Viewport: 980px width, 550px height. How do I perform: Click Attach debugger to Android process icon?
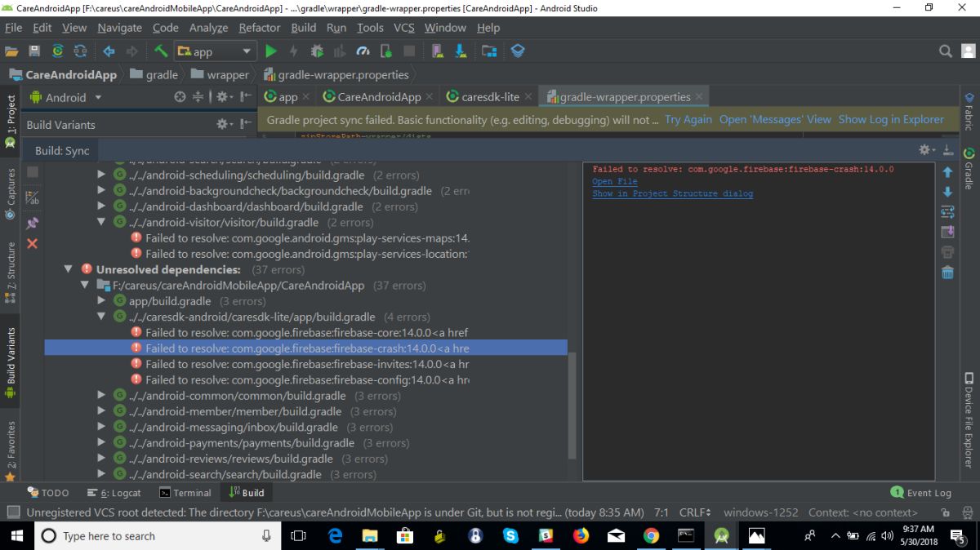tap(385, 51)
